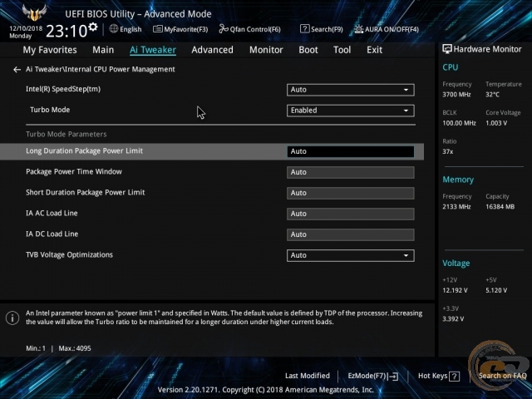Screen dimensions: 532x399
Task: Click the IA DC Load Line value field
Action: pos(351,234)
